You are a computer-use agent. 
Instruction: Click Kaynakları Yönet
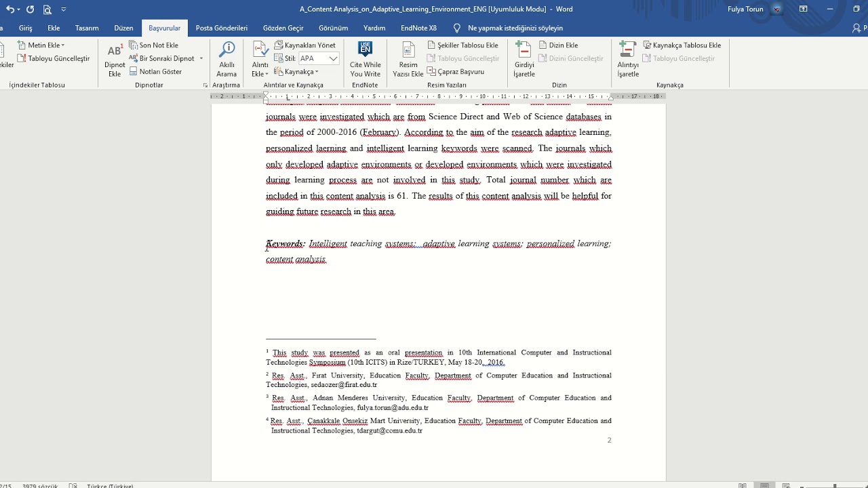305,45
